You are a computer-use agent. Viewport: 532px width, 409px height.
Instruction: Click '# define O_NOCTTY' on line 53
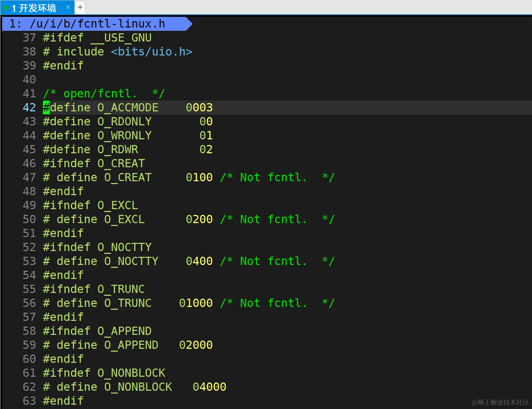[101, 261]
